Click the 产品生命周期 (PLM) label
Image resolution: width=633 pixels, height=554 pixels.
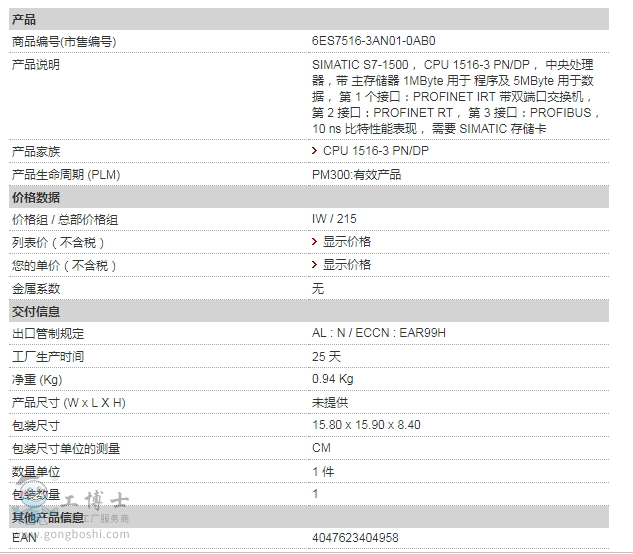point(66,175)
